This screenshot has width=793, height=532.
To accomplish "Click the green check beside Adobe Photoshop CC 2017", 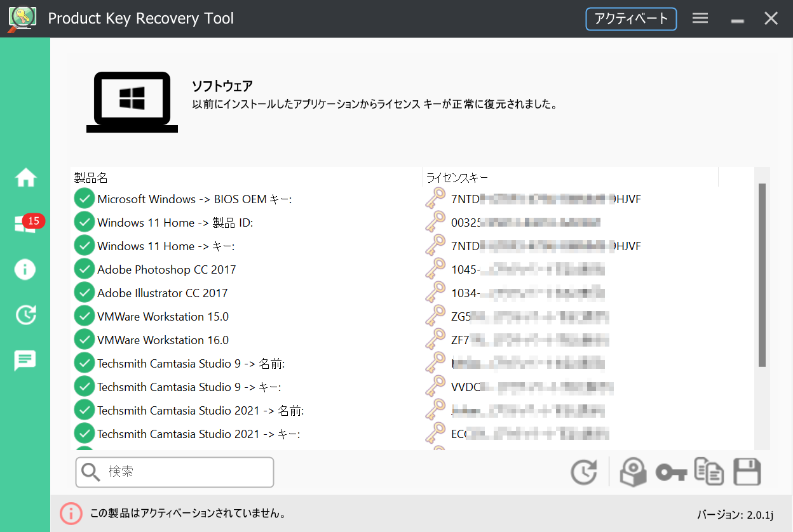I will (x=84, y=269).
